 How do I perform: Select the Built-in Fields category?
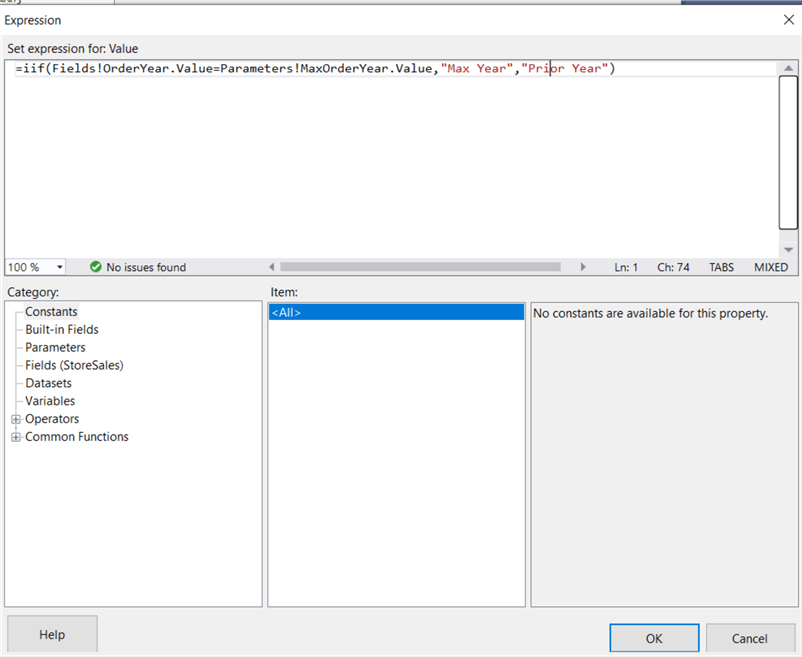(62, 329)
